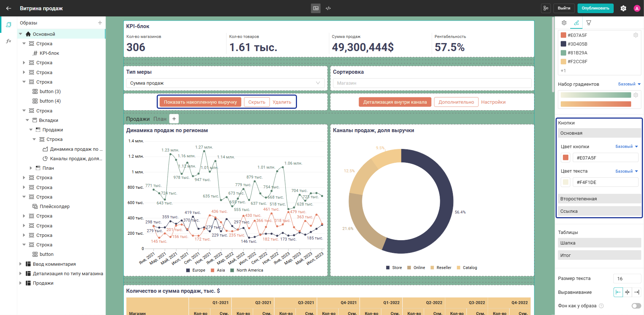Click the Скрыть button

[257, 102]
